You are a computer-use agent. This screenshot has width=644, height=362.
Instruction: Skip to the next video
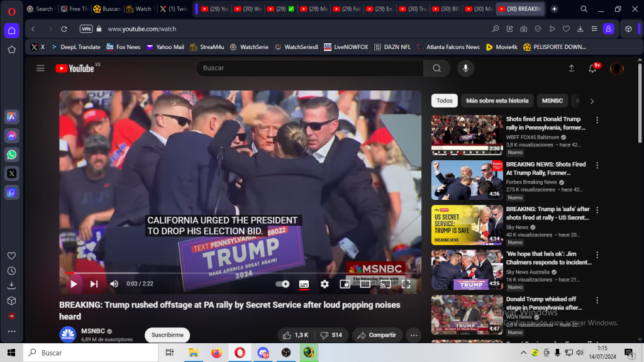pos(94,284)
